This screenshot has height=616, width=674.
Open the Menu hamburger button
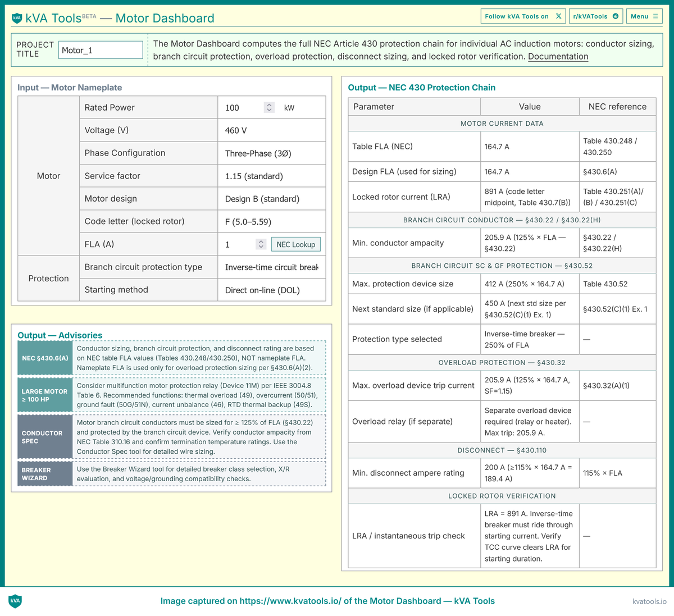(x=644, y=16)
